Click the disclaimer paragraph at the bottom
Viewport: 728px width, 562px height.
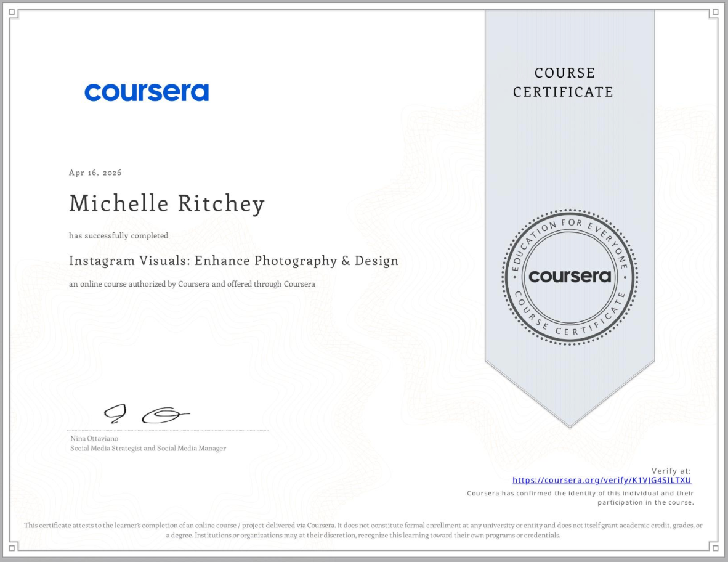tap(363, 531)
